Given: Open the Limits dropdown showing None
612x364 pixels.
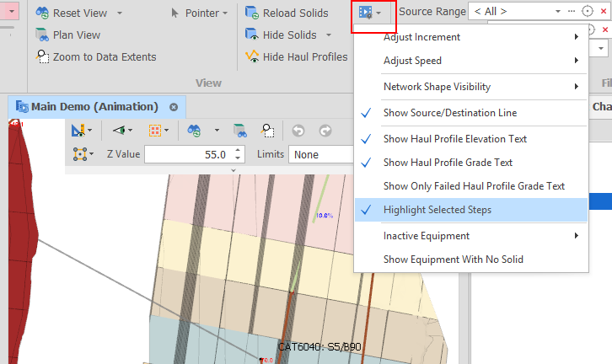Looking at the screenshot, I should pyautogui.click(x=321, y=154).
